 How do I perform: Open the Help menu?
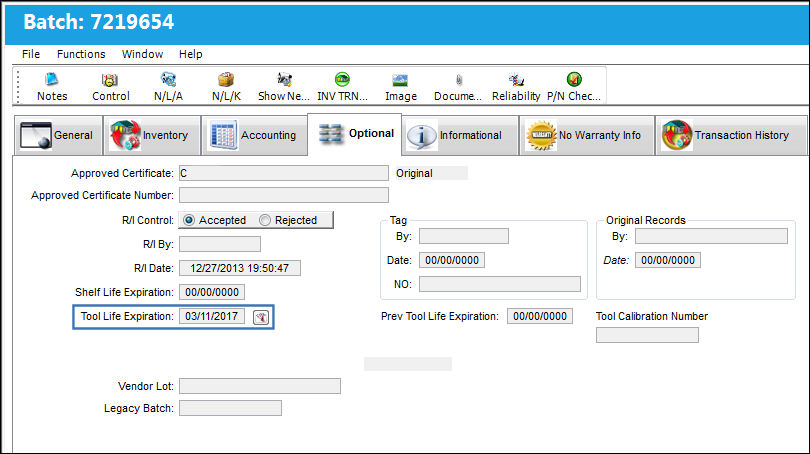coord(191,54)
